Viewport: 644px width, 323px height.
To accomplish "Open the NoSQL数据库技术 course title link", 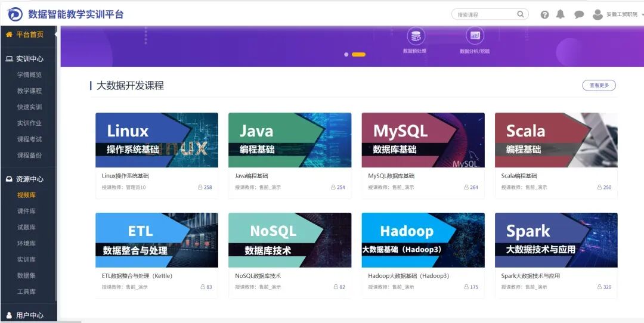I will pyautogui.click(x=258, y=276).
